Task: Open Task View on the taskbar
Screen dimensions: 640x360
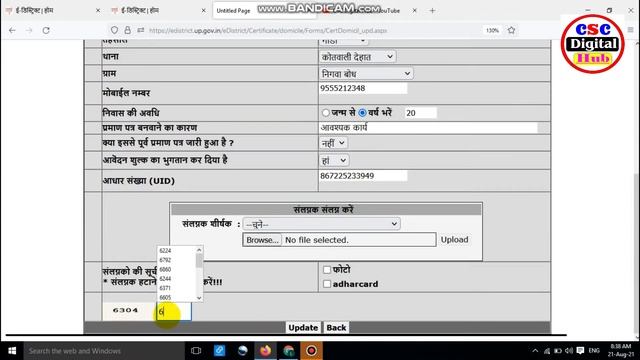Action: coord(196,351)
